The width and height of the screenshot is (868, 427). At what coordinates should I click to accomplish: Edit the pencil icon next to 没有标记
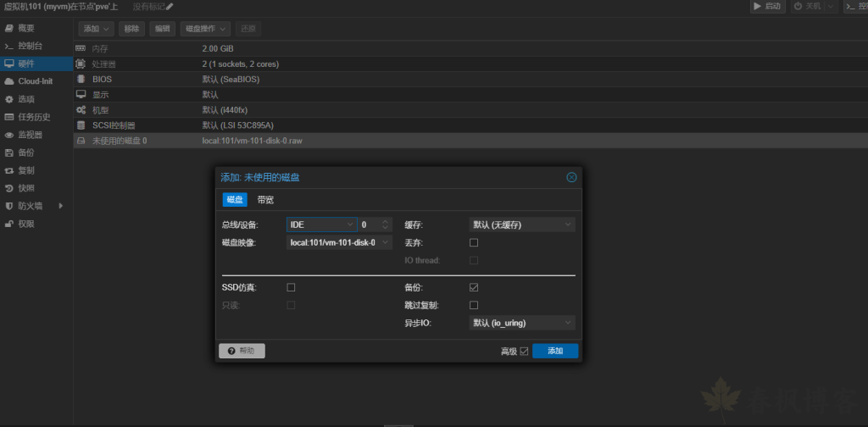pyautogui.click(x=170, y=7)
